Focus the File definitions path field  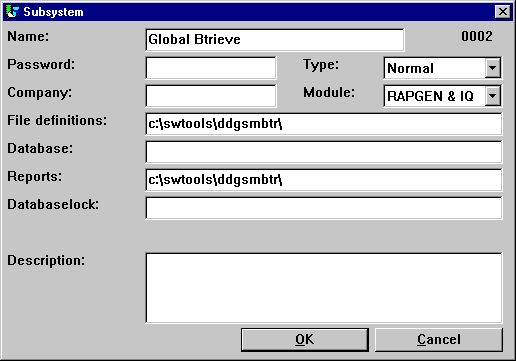click(324, 124)
